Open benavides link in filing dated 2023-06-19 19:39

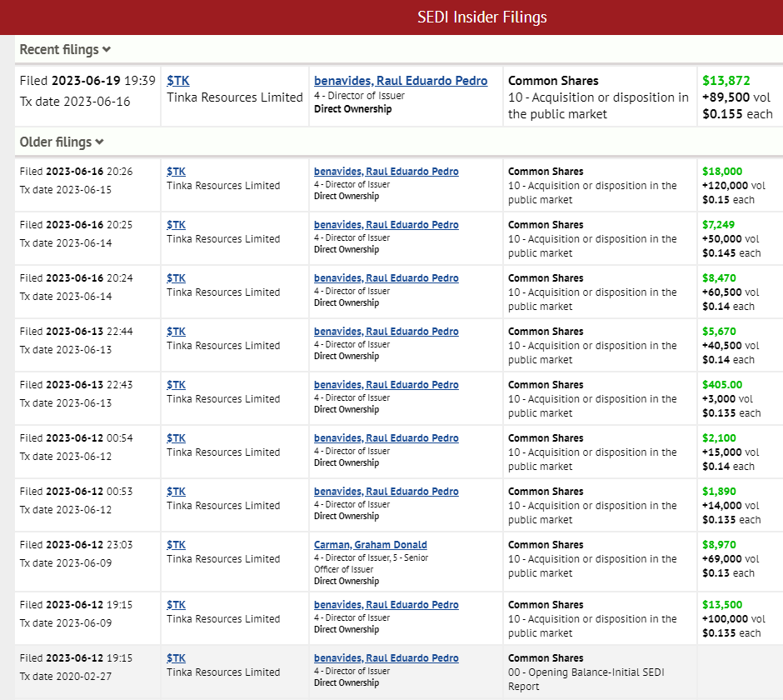click(401, 81)
